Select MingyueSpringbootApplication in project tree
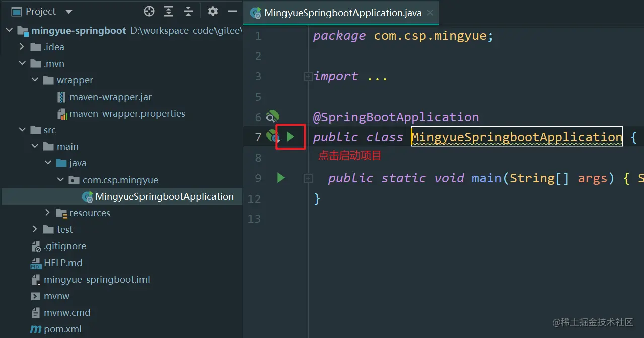This screenshot has width=644, height=338. point(164,196)
